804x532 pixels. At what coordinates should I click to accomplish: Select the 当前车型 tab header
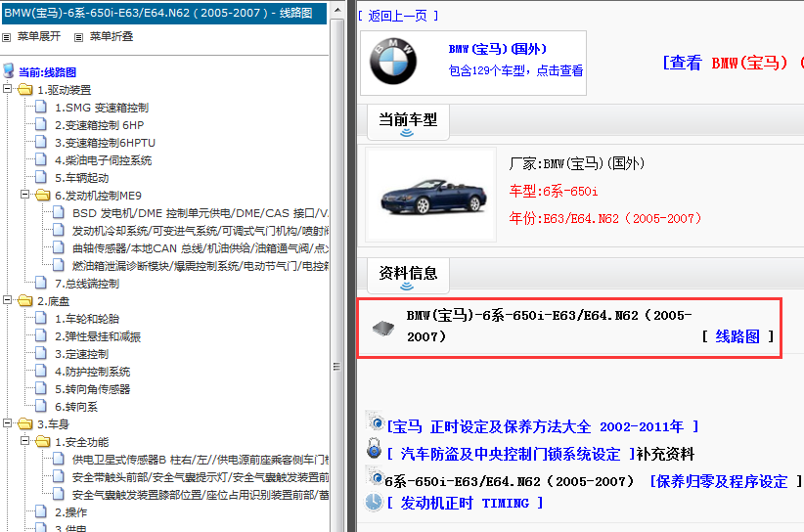pyautogui.click(x=408, y=122)
